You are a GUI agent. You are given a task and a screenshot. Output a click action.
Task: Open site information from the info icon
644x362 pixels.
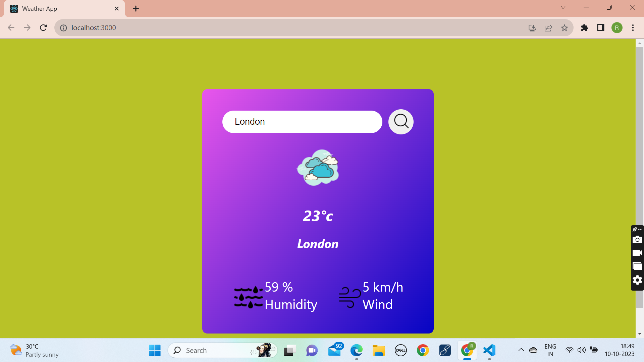point(63,28)
